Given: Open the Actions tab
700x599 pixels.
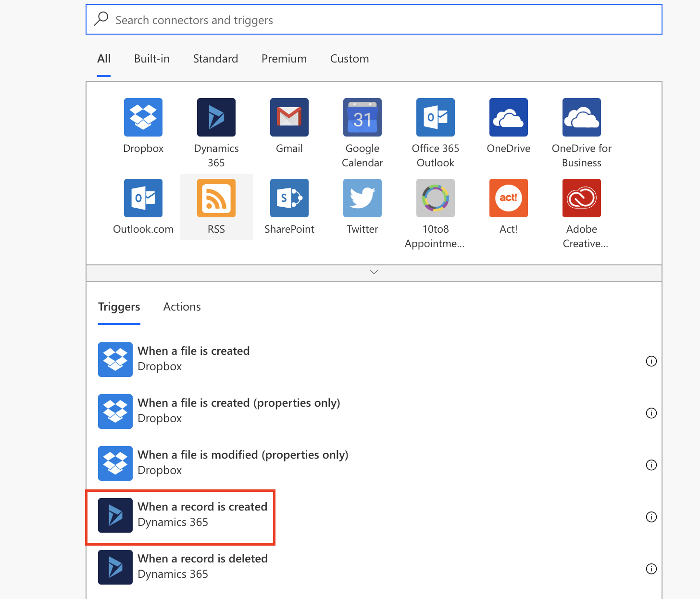Looking at the screenshot, I should (x=182, y=307).
